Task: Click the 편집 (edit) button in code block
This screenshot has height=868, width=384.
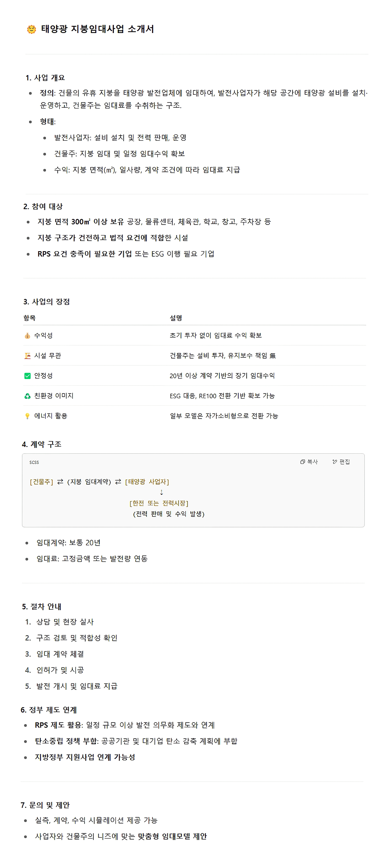Action: point(341,462)
